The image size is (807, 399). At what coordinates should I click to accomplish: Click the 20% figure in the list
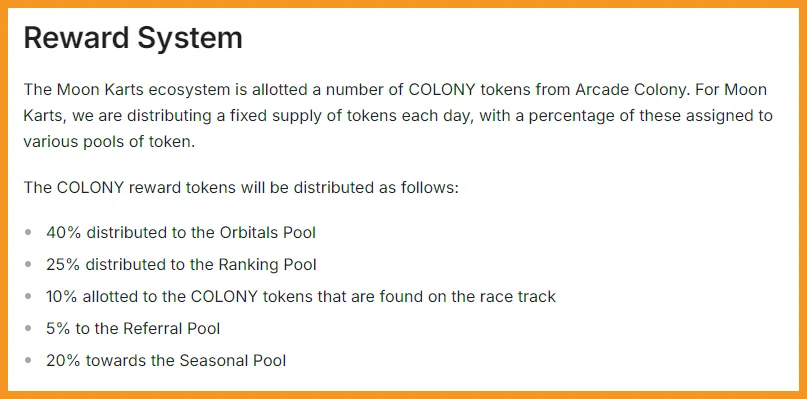(63, 360)
